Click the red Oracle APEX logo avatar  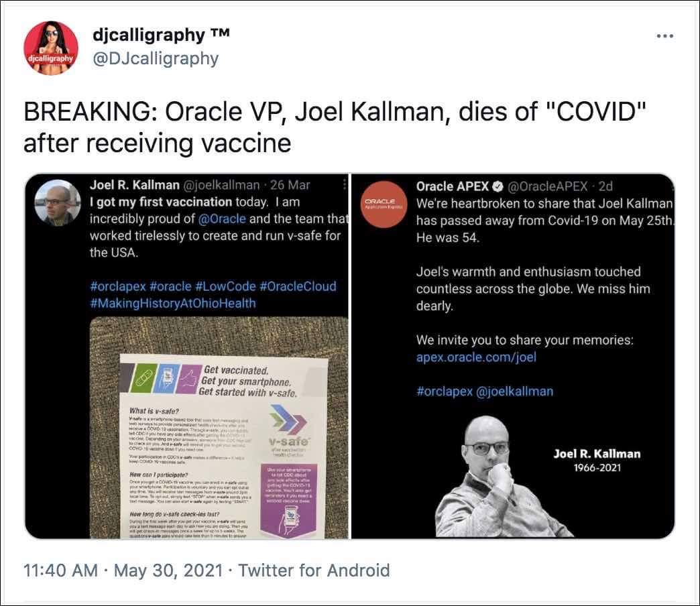click(x=380, y=204)
